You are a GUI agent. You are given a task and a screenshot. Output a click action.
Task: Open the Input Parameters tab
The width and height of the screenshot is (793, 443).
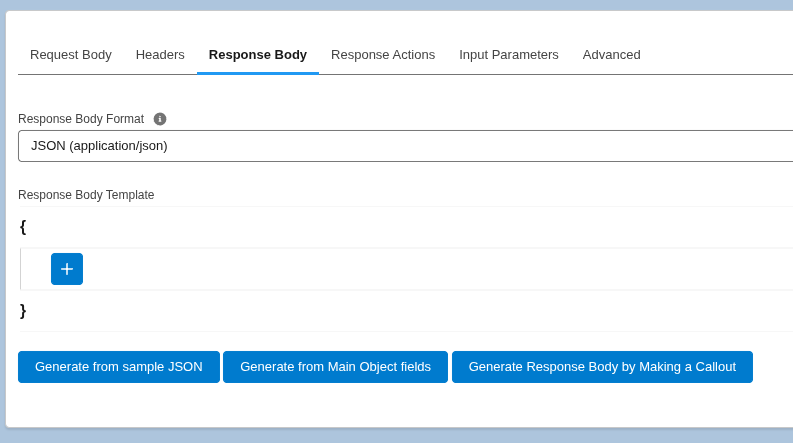(509, 55)
